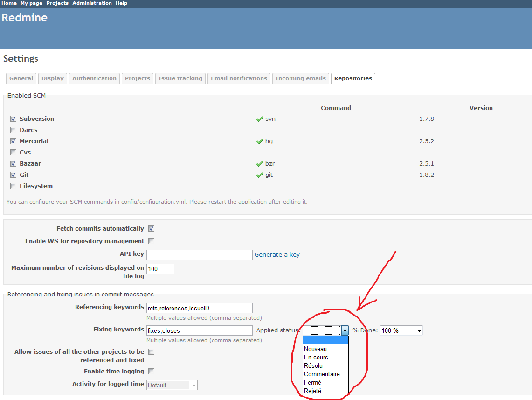Check Allow issues of all other projects

tap(152, 352)
